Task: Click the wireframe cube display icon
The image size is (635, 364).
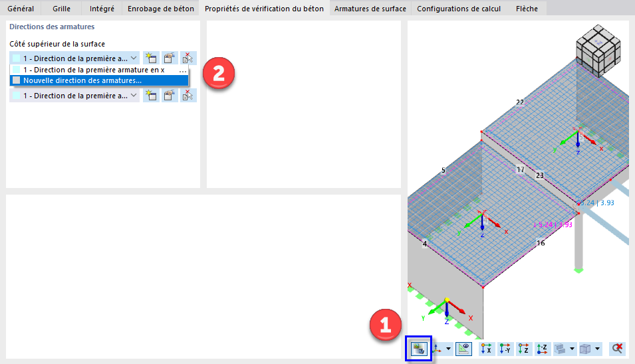Action: [x=585, y=348]
